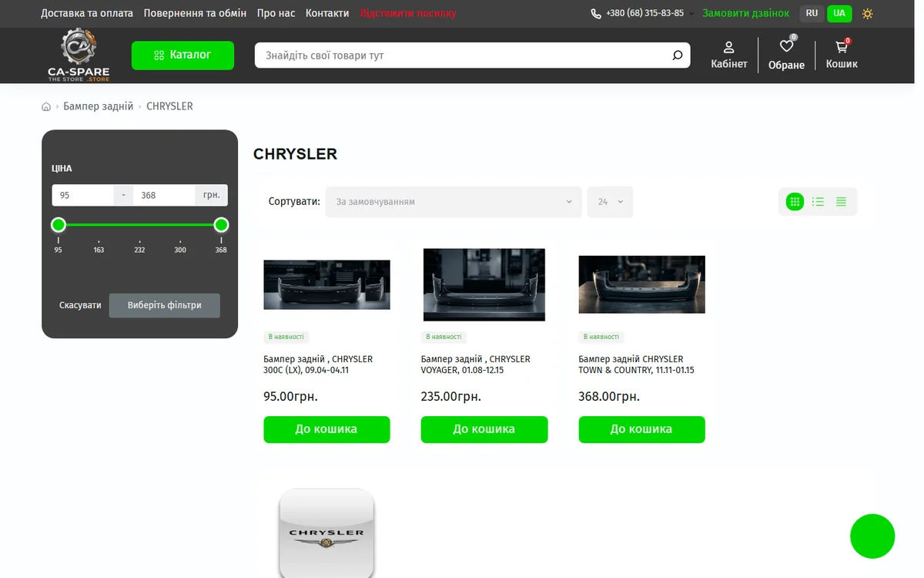Viewport: 924px width, 578px height.
Task: Click the phone handset icon
Action: (x=596, y=14)
